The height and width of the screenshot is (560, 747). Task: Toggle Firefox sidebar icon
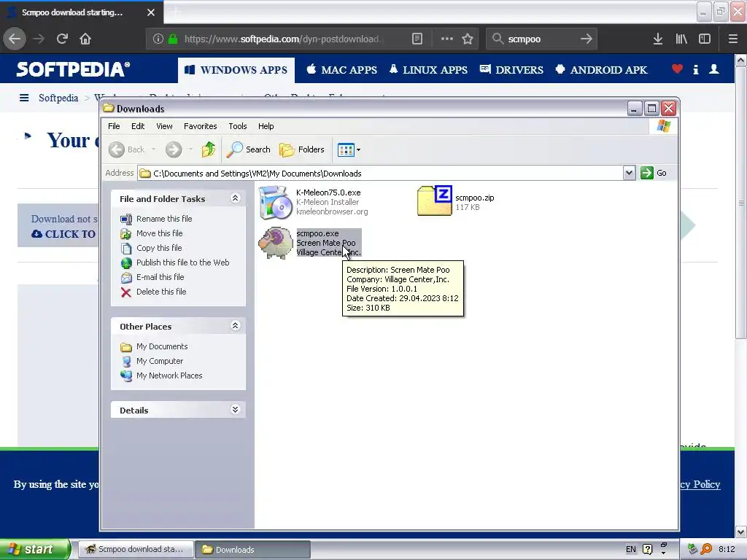coord(705,39)
